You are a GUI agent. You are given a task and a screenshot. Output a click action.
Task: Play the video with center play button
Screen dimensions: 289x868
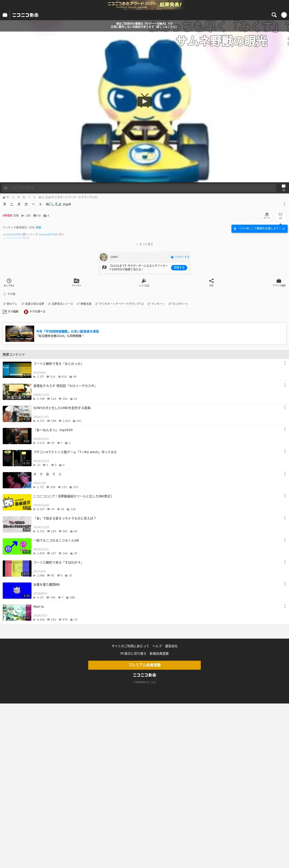[x=145, y=101]
